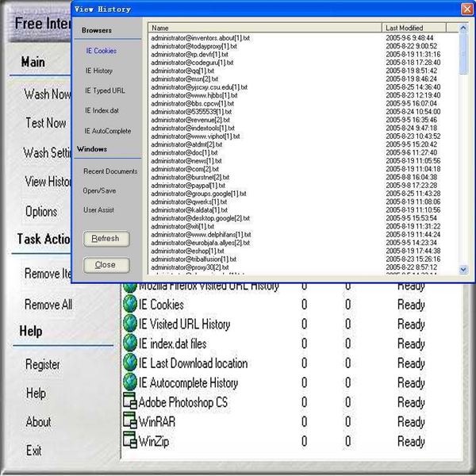Select administrator@inventors.about[1].txt

[201, 38]
